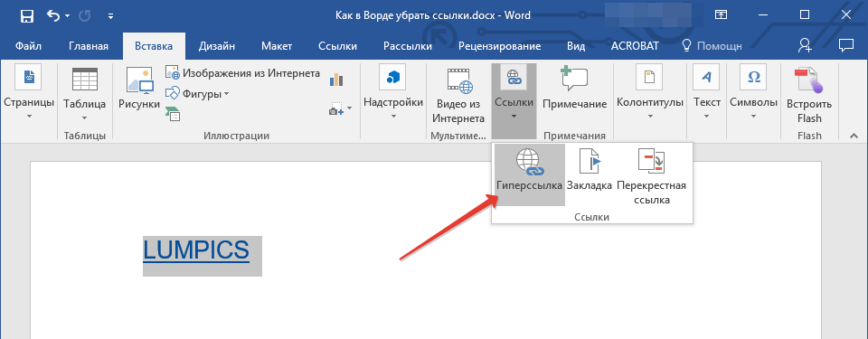
Task: Insert a table via Таблица button
Action: 85,94
